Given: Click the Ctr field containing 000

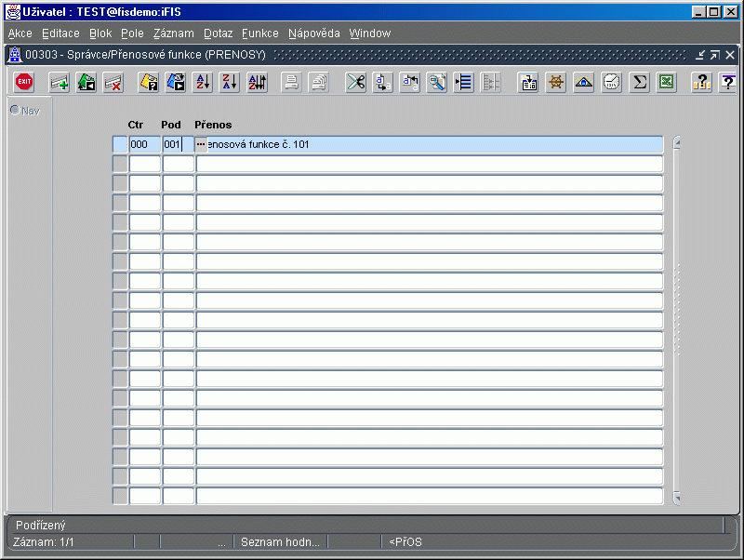Looking at the screenshot, I should pos(145,144).
